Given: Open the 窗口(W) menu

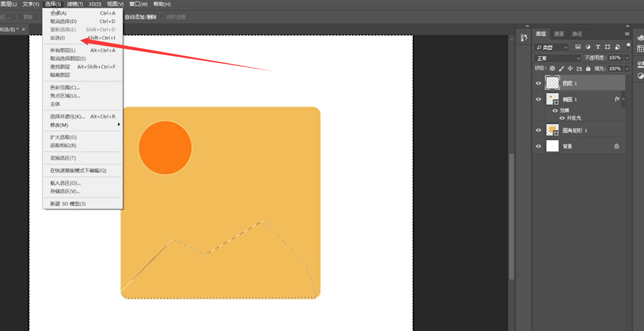Looking at the screenshot, I should pyautogui.click(x=138, y=4).
